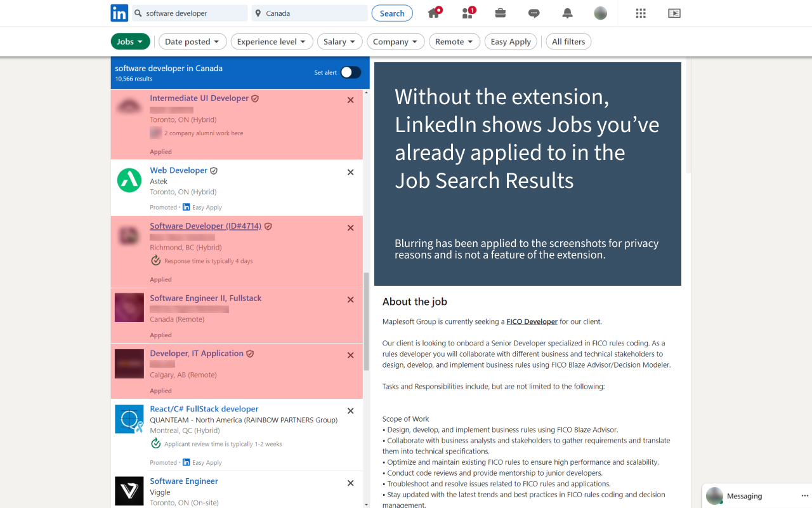Dismiss the Software Engineer II, Fullstack job

tap(351, 300)
